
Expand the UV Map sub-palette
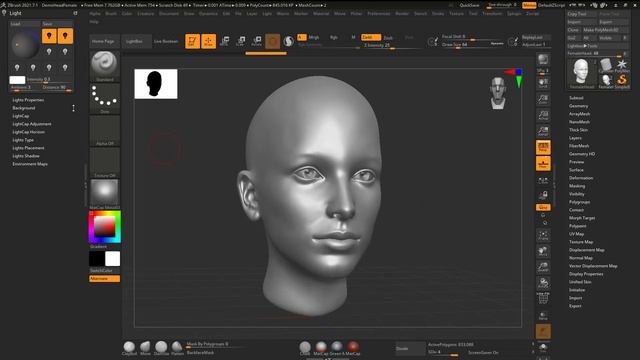(x=576, y=234)
